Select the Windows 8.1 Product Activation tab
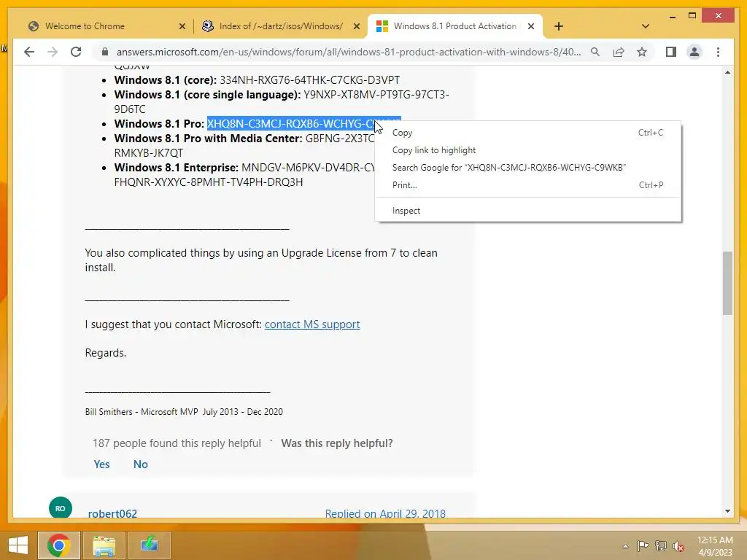This screenshot has height=560, width=747. click(x=454, y=26)
